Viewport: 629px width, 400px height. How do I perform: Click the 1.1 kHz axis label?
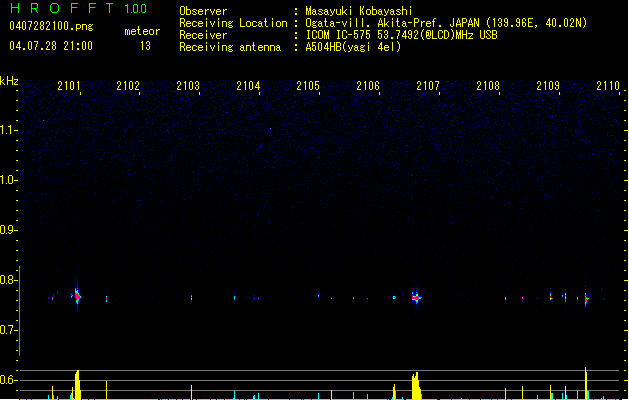point(8,130)
